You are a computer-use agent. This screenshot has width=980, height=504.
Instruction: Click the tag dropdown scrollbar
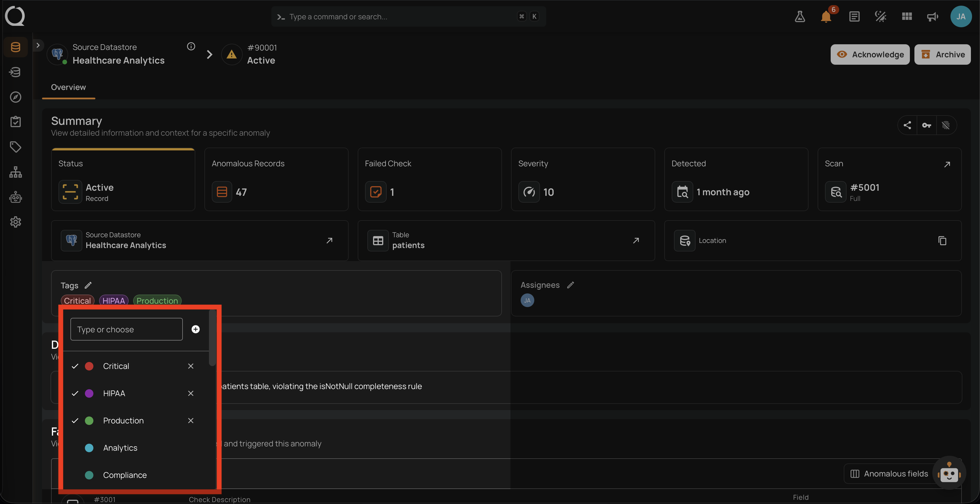212,338
